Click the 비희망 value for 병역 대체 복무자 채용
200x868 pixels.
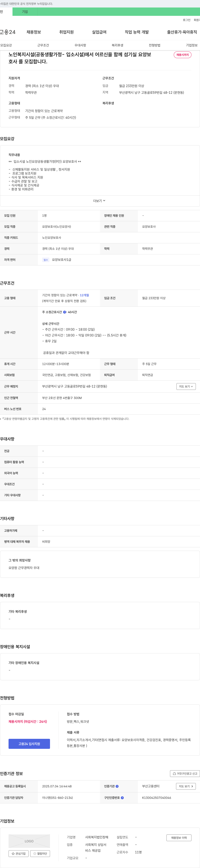click(46, 542)
